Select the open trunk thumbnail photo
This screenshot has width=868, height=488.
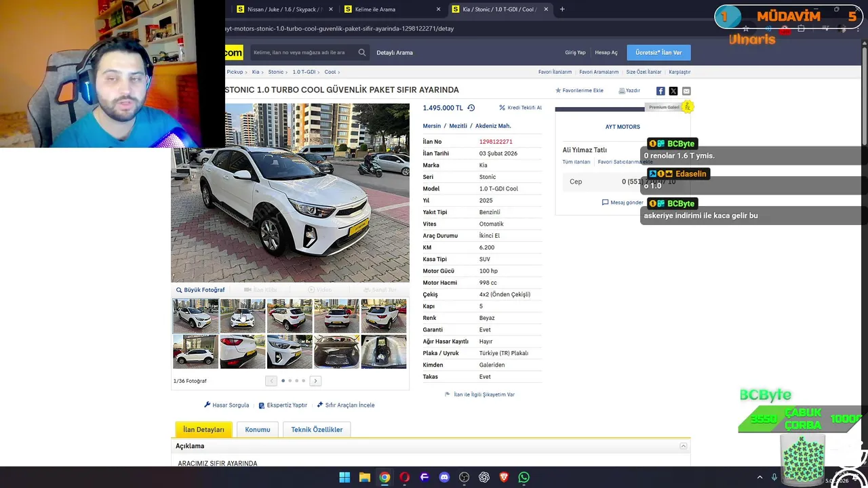336,351
